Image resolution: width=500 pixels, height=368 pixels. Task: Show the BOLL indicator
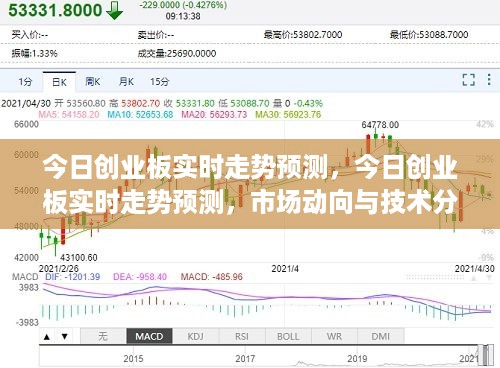[288, 336]
